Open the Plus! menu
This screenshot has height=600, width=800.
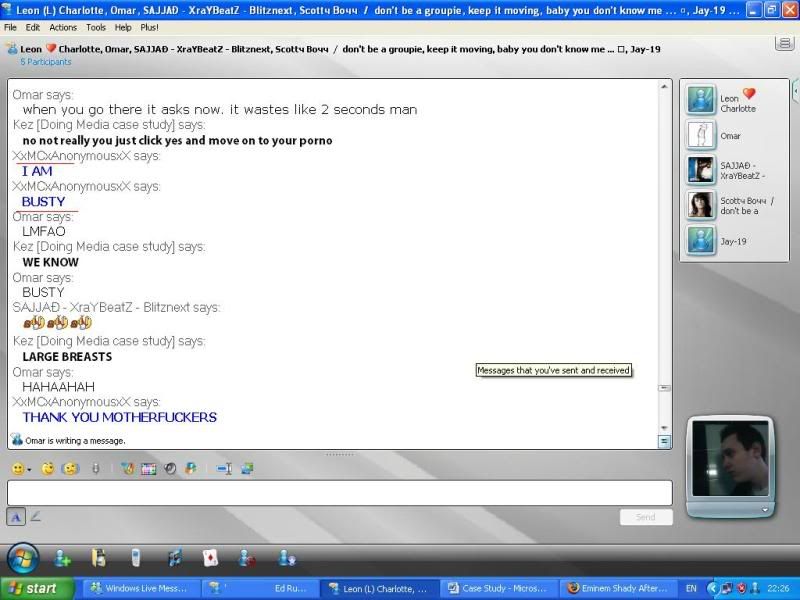[x=149, y=27]
